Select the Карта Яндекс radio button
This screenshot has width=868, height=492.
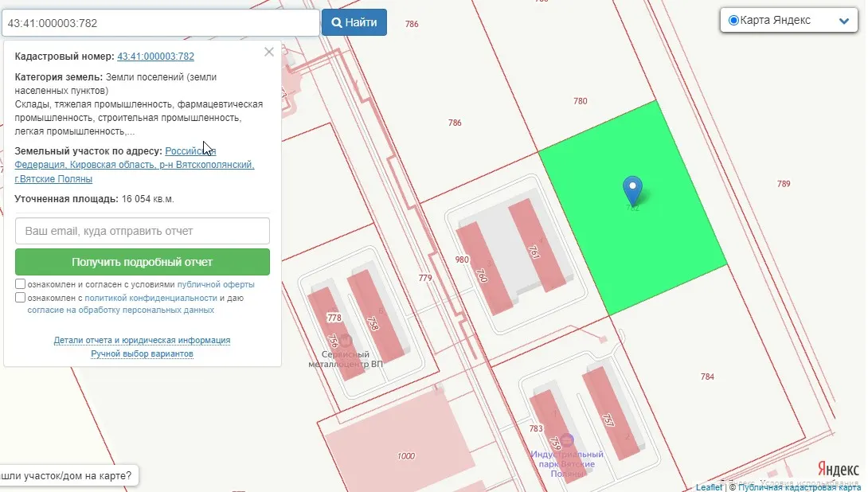733,21
